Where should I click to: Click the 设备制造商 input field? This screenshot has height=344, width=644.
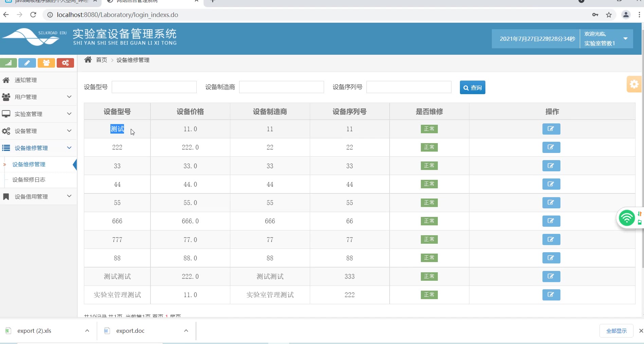tap(281, 87)
